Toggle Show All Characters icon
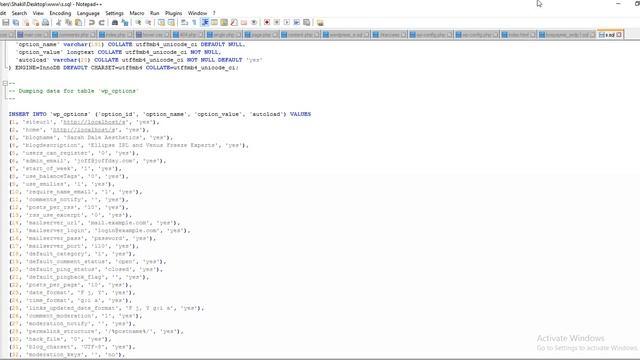640x360 pixels. point(194,22)
